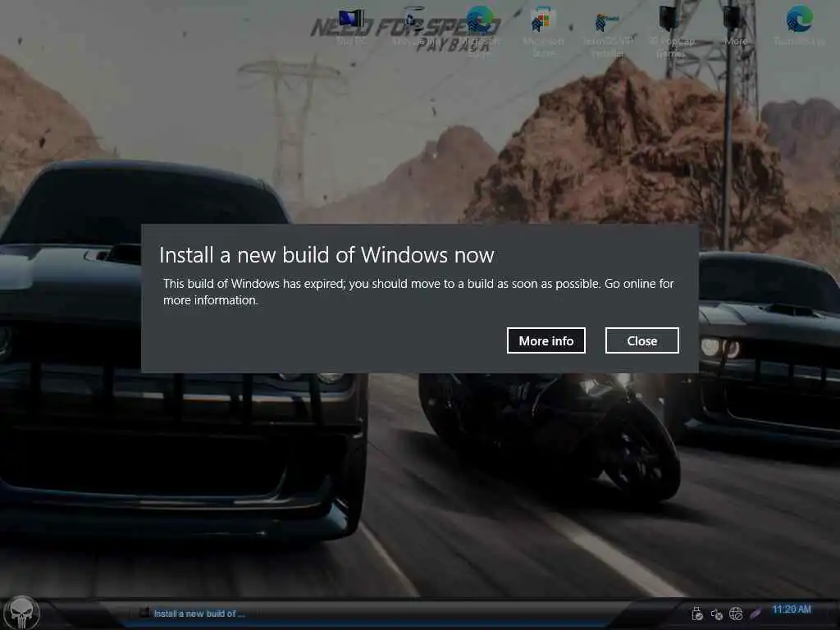The width and height of the screenshot is (840, 630).
Task: Click the More info button
Action: tap(546, 340)
